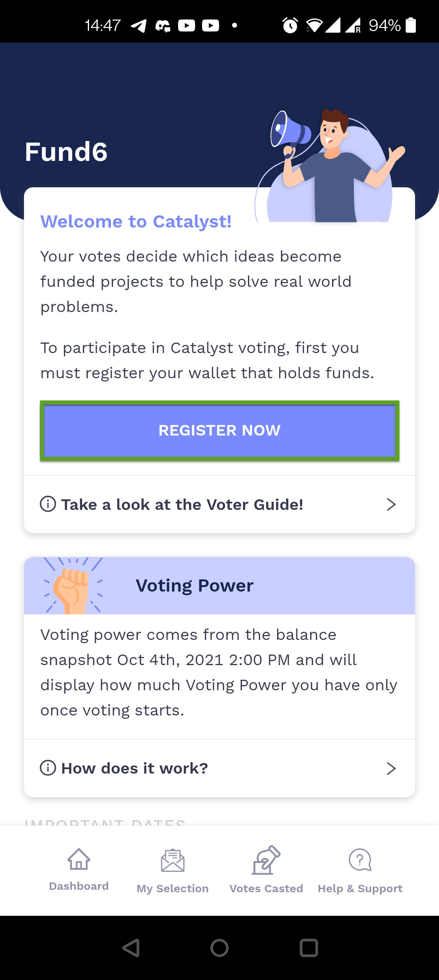Open recent apps square button
The height and width of the screenshot is (980, 439).
309,948
